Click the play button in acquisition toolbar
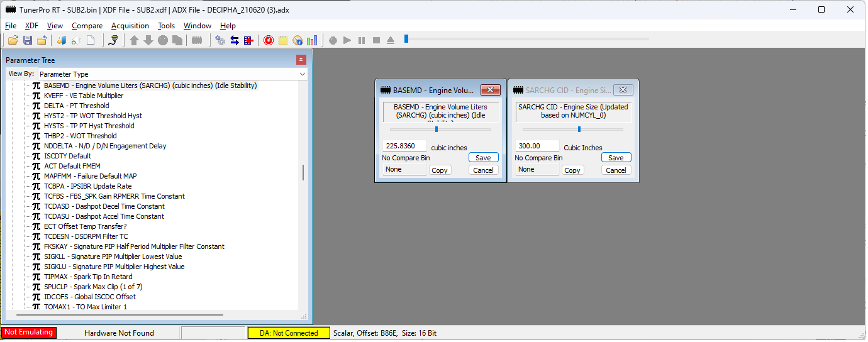 pos(347,40)
